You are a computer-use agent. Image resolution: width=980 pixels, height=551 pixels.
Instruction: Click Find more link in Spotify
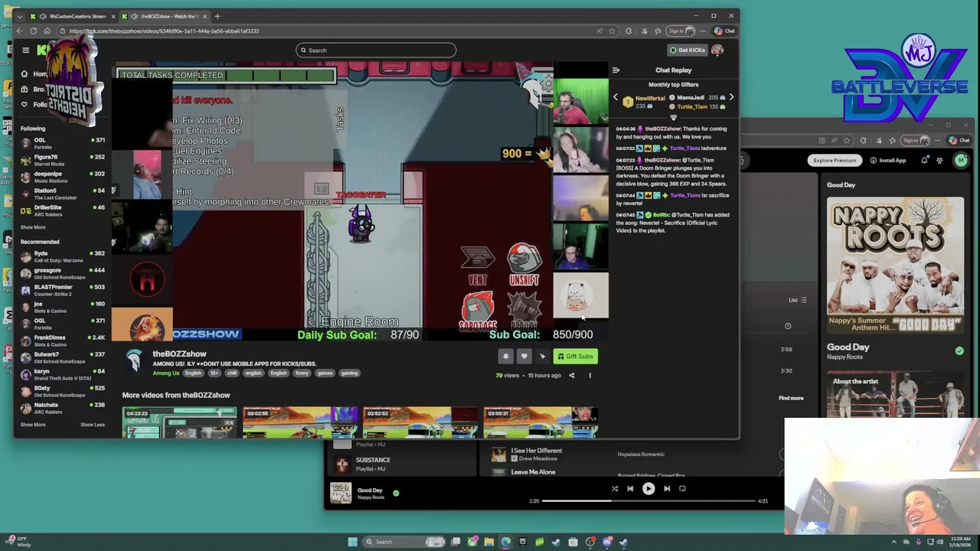[791, 398]
